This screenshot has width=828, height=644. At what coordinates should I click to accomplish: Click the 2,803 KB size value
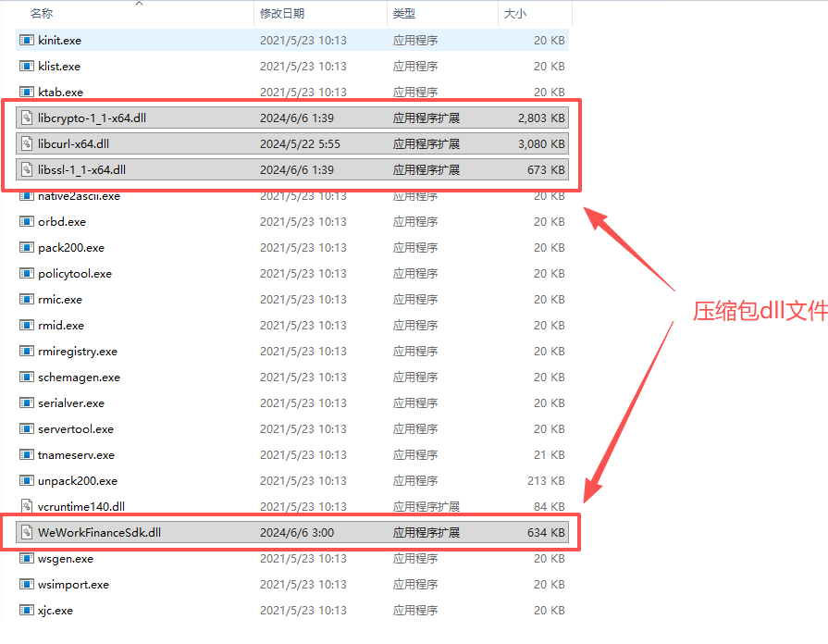pos(541,118)
